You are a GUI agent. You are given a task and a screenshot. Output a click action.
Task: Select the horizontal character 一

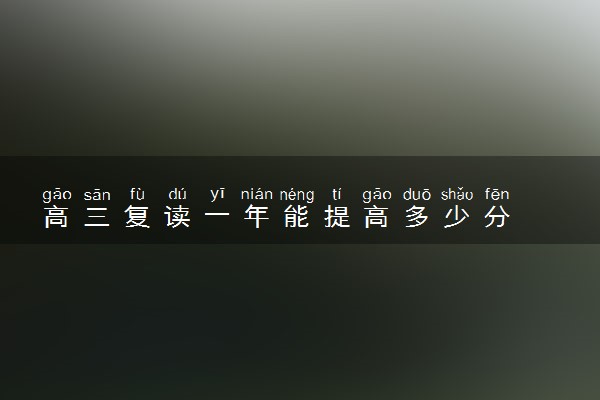(x=217, y=215)
